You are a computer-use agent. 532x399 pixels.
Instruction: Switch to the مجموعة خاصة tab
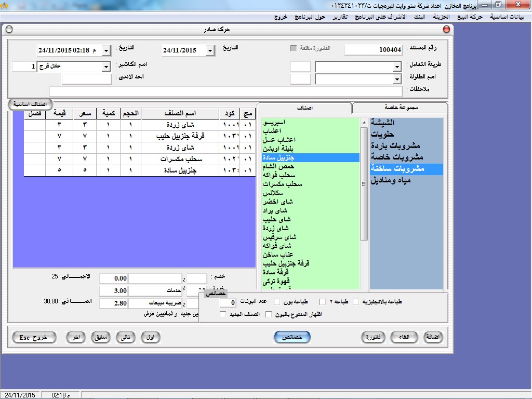[400, 108]
